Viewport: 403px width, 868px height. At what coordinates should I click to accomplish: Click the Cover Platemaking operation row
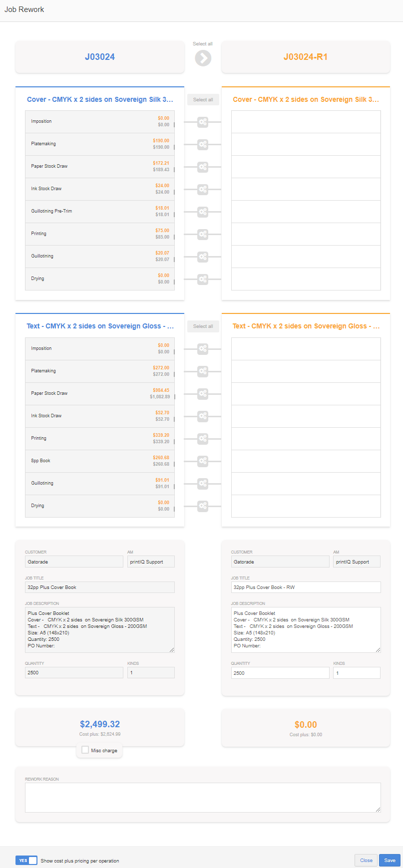(x=100, y=144)
